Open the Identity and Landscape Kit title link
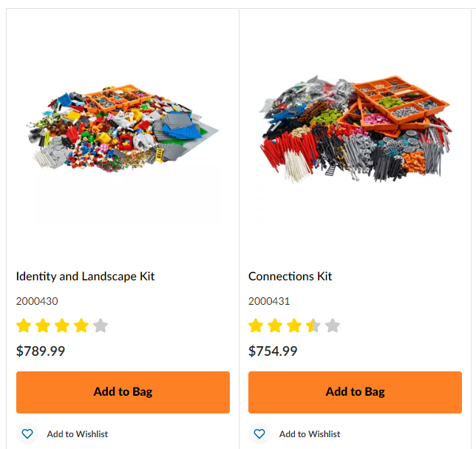Viewport: 476px width, 449px height. click(85, 277)
